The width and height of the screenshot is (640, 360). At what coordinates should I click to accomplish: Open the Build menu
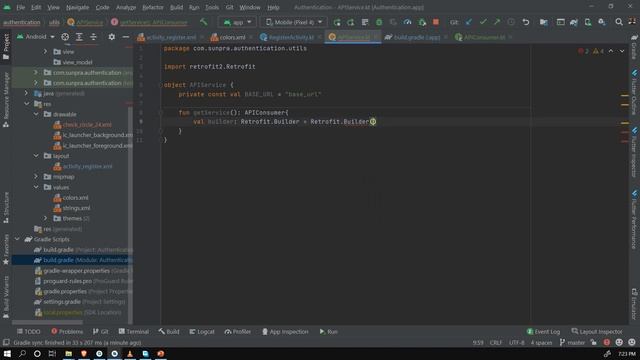176,7
